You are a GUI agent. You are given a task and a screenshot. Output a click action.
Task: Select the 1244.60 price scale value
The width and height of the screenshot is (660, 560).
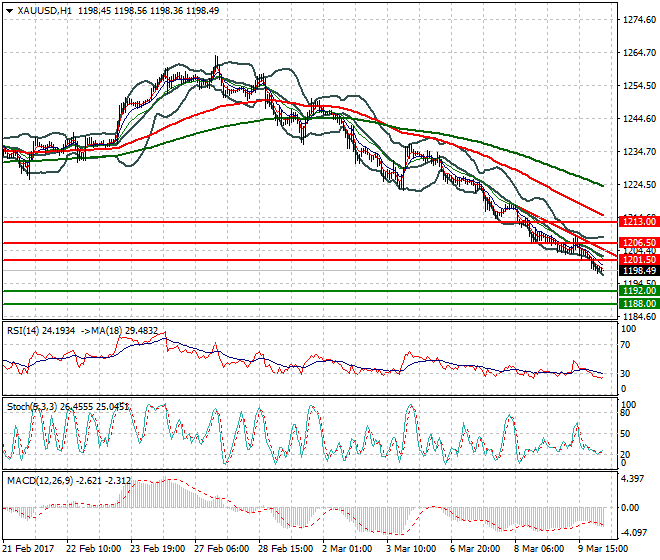coord(639,119)
